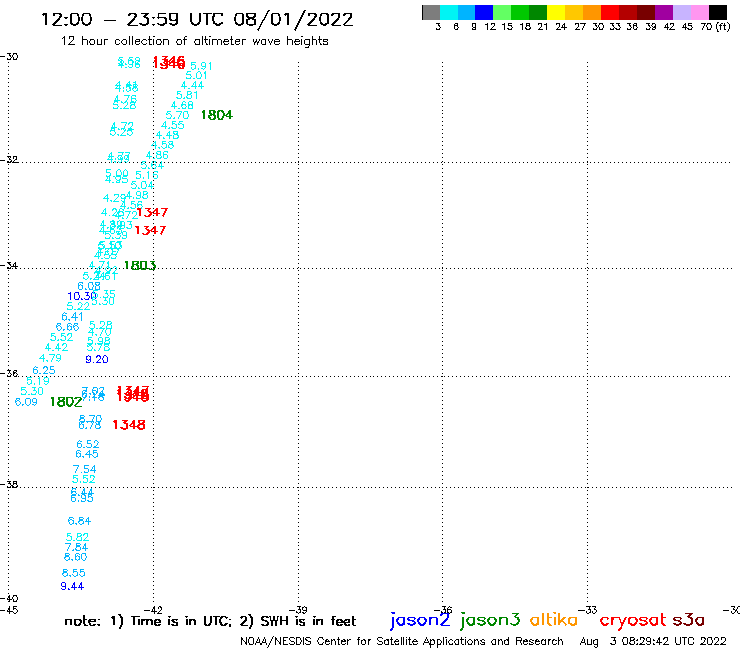Viewport: 740px width, 650px height.
Task: Click the gray 3 ft color swatch
Action: (431, 12)
